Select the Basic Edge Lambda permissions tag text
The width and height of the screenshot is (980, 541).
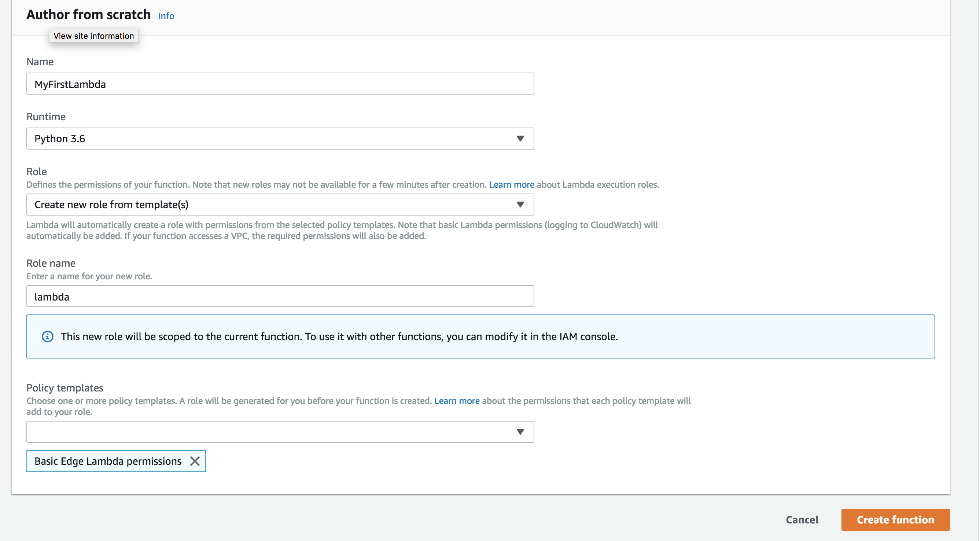[x=108, y=461]
